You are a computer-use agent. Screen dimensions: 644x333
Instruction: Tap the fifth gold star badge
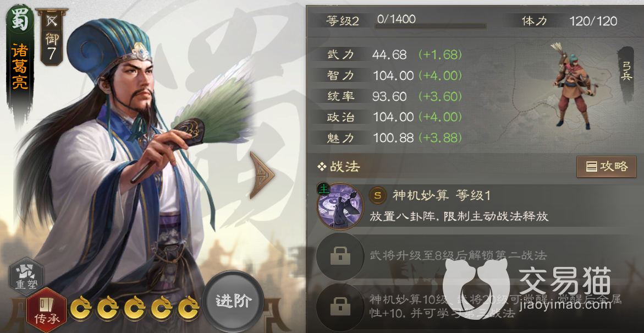tap(189, 308)
